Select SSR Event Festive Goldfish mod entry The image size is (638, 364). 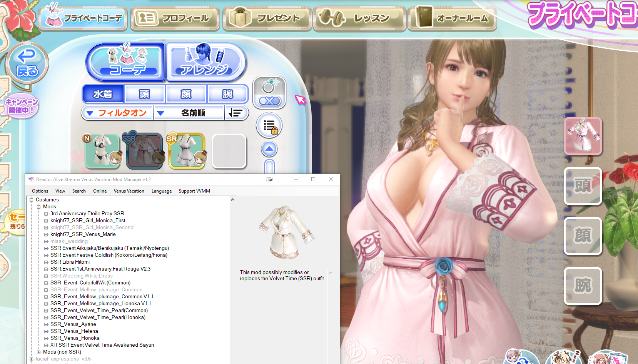click(109, 255)
